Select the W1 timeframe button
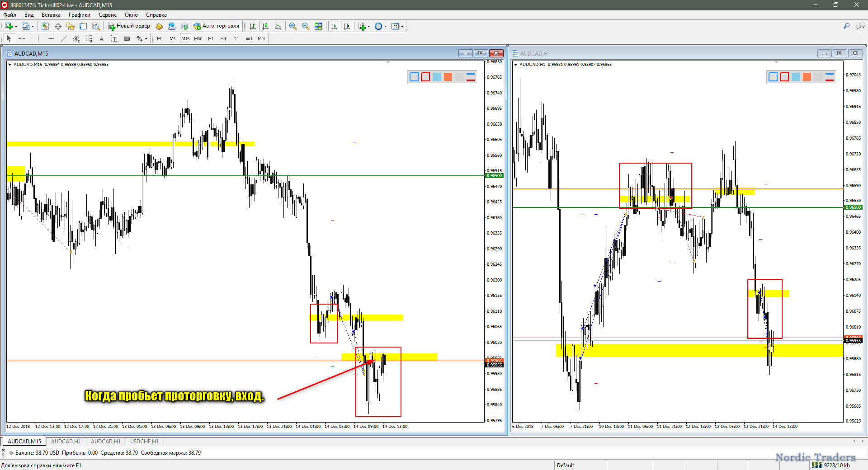This screenshot has height=470, width=868. click(x=249, y=39)
